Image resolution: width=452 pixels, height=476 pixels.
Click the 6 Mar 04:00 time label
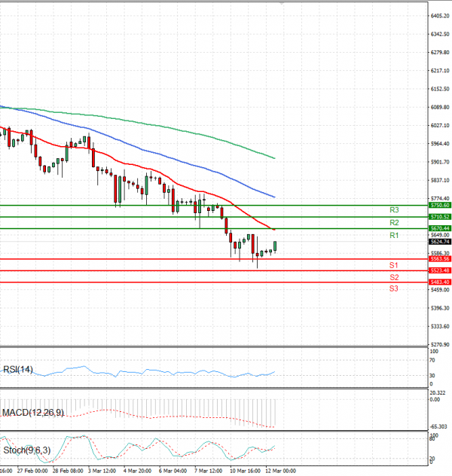tap(173, 471)
